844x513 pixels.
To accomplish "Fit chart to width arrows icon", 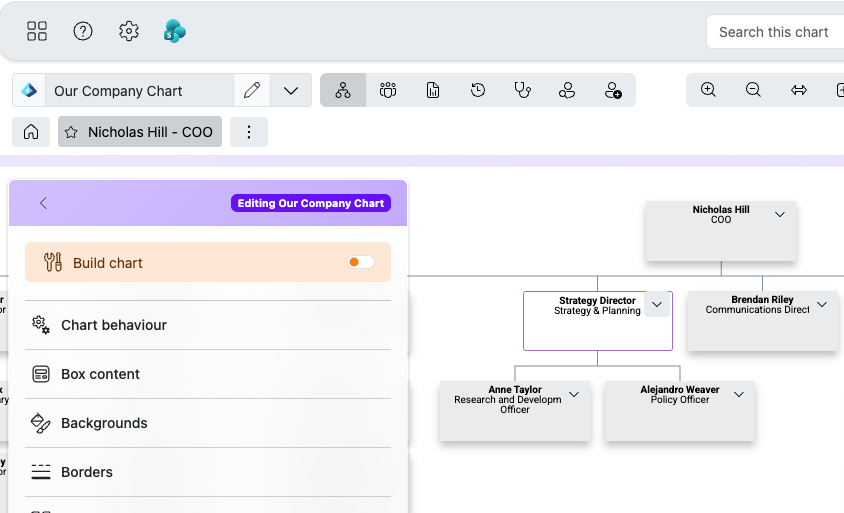I will coord(799,90).
